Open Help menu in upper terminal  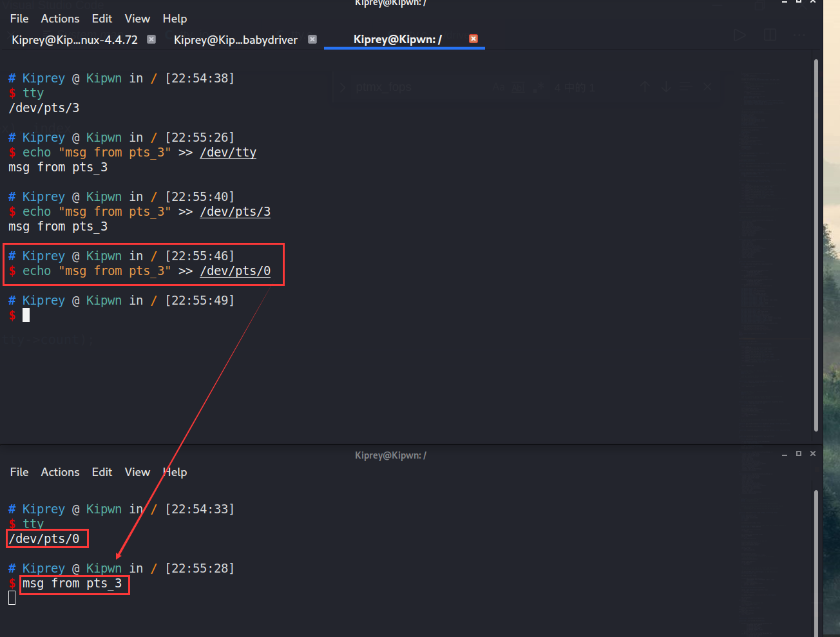175,19
